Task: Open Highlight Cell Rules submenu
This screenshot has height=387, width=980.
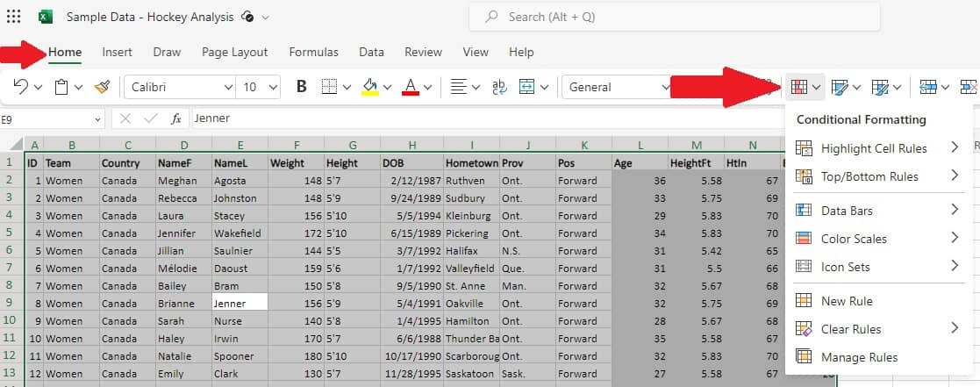Action: (x=877, y=148)
